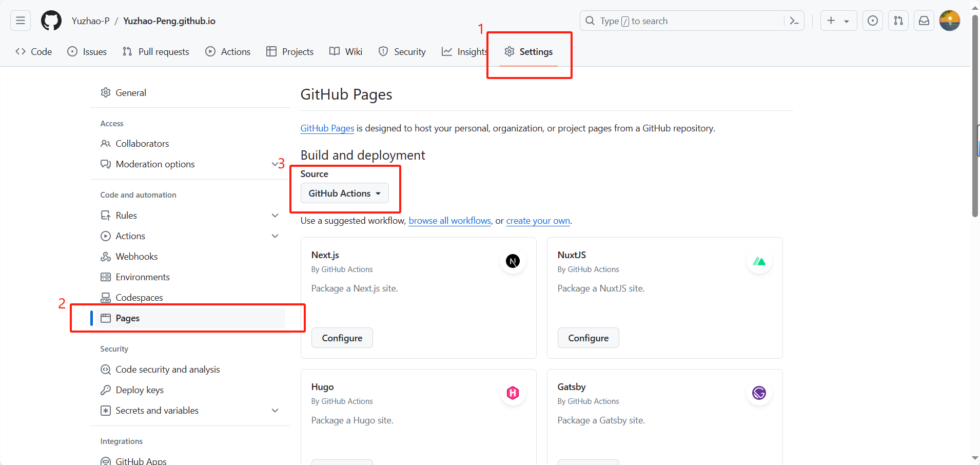The image size is (980, 465).
Task: Click the asterisk icon beside Secrets and variables
Action: pos(106,411)
